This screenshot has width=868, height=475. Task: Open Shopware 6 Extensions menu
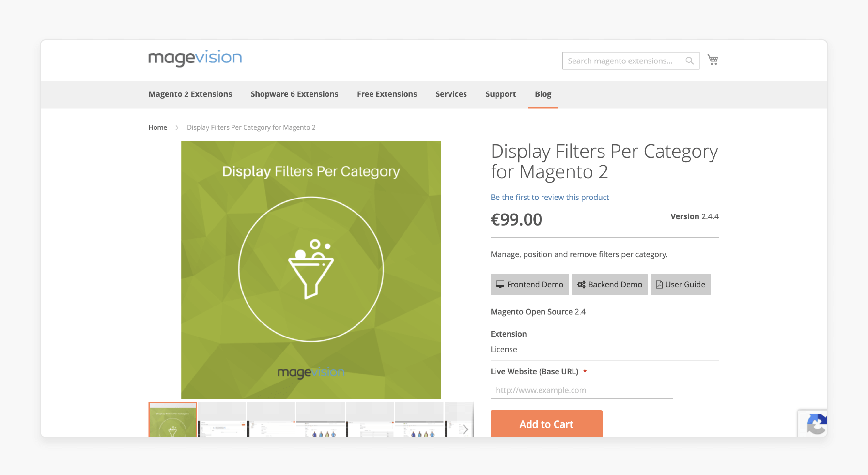[x=294, y=94]
